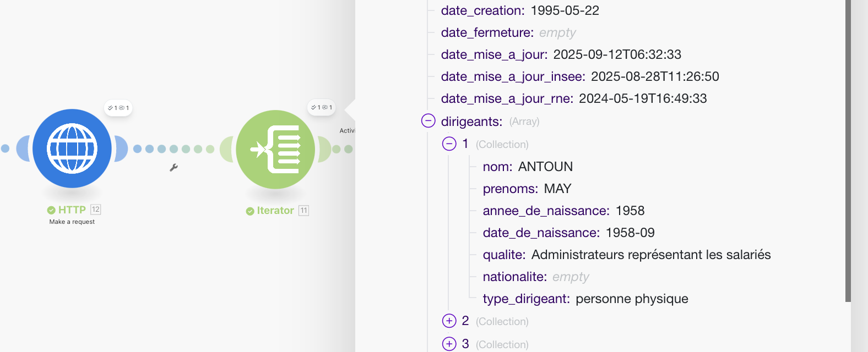This screenshot has height=352, width=868.
Task: Click the HTTP globe module icon
Action: (x=72, y=148)
